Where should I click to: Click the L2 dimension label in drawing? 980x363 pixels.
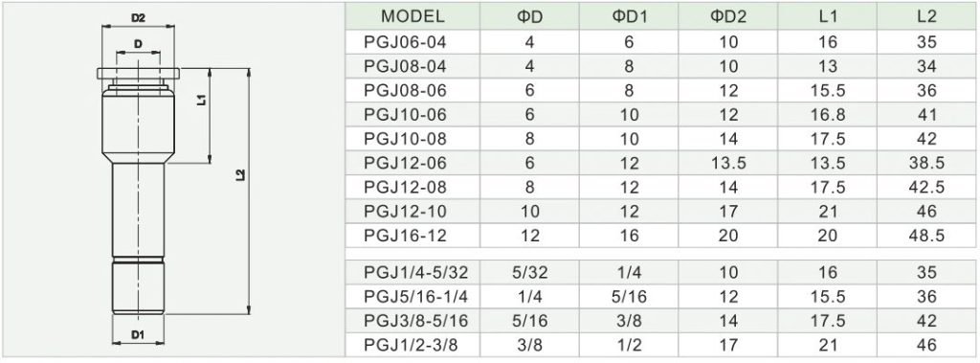click(x=241, y=176)
